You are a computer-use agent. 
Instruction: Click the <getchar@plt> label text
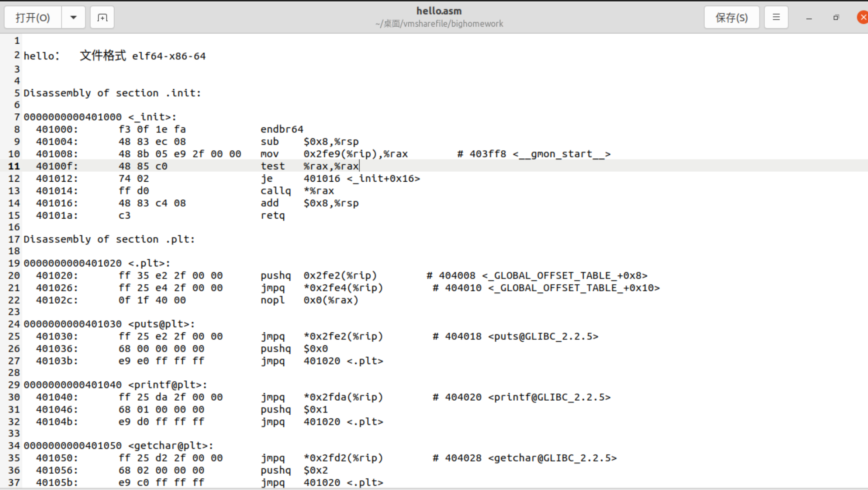170,446
